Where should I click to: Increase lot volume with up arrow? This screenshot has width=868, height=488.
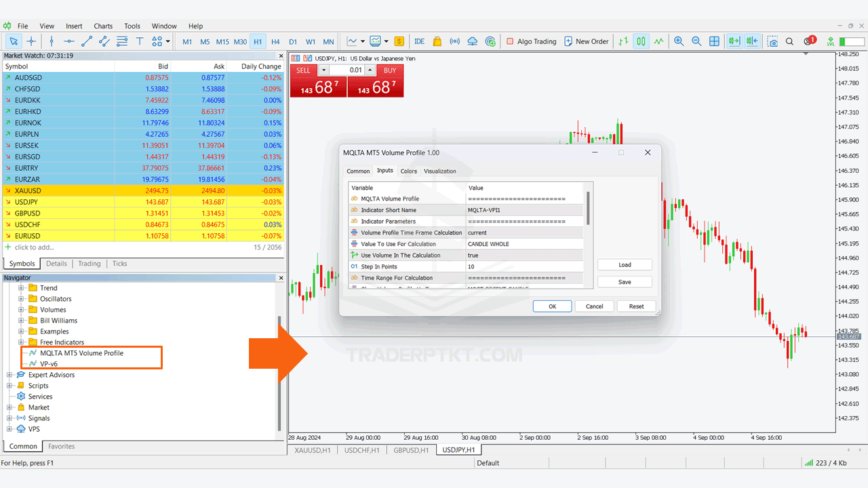coord(370,70)
